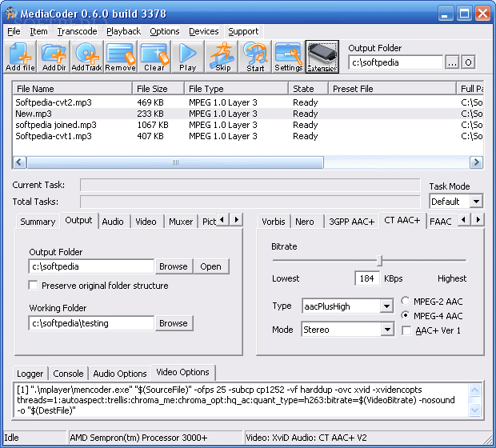The image size is (496, 448).
Task: Click the Add Dir toolbar icon
Action: (54, 57)
